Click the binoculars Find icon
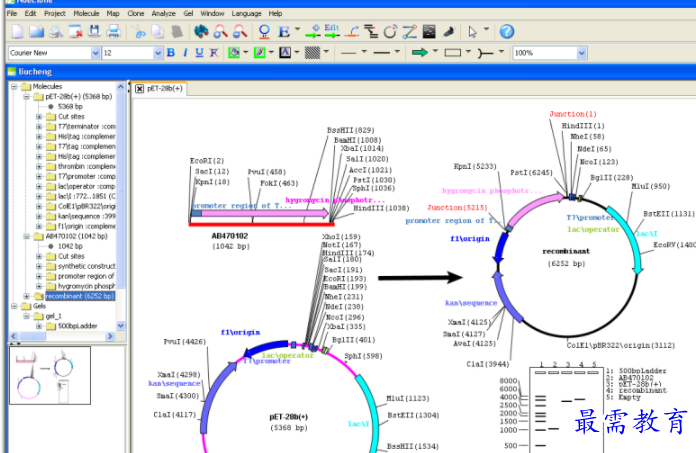 pyautogui.click(x=202, y=32)
